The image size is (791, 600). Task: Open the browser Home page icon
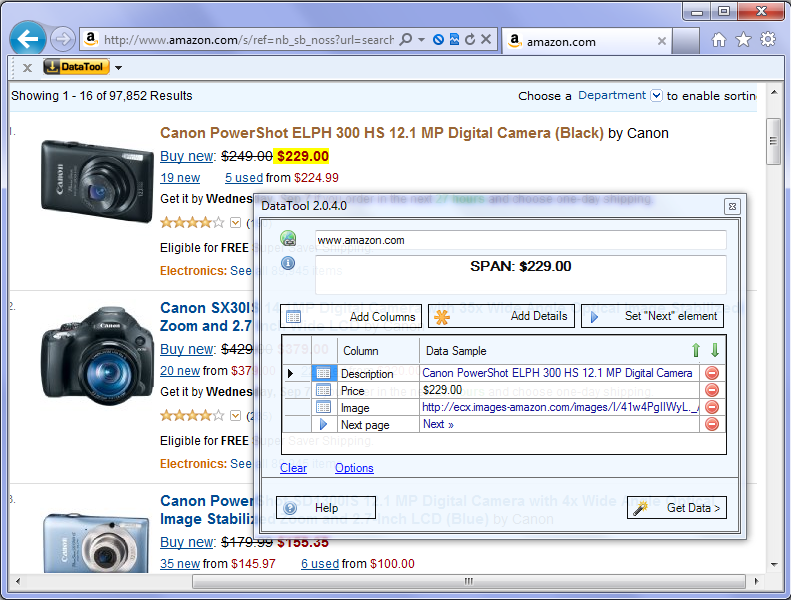719,39
